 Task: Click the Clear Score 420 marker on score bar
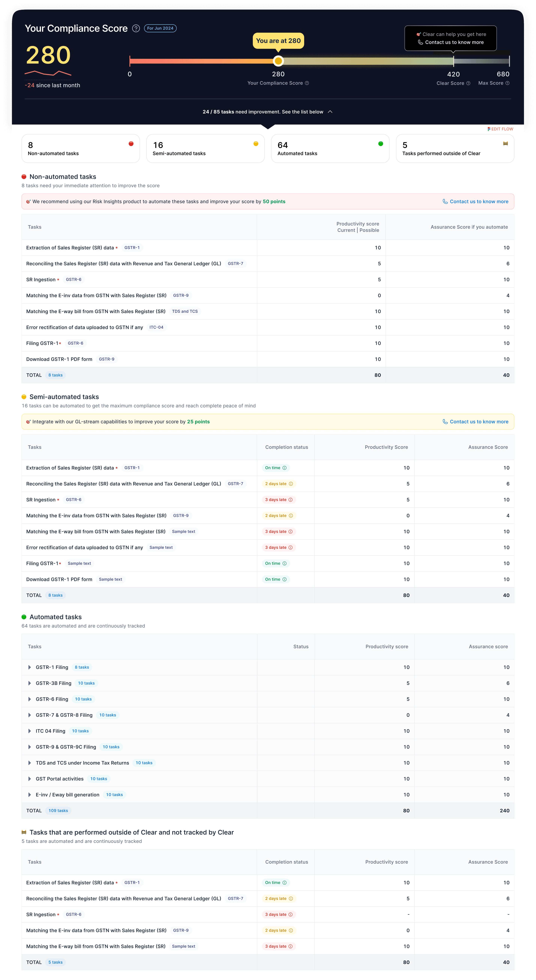454,61
